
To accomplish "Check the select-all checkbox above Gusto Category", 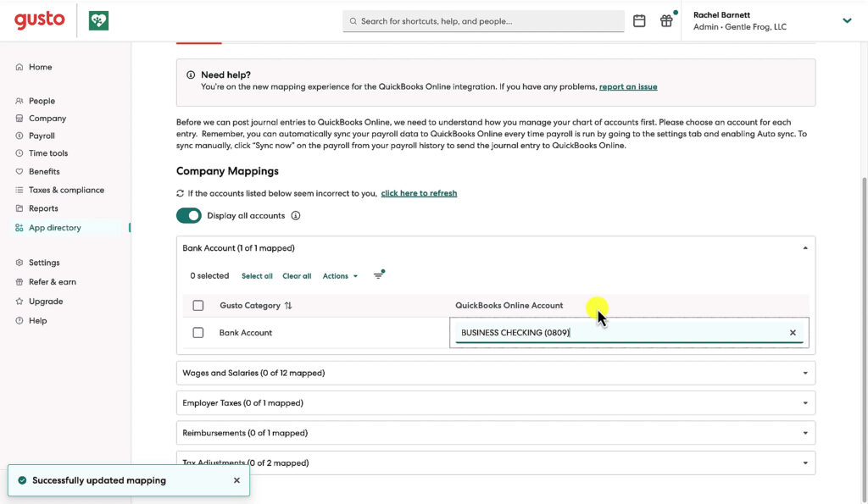I will point(198,307).
